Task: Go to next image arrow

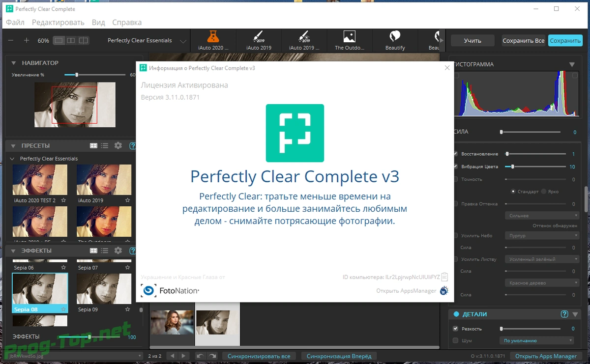Action: 183,356
